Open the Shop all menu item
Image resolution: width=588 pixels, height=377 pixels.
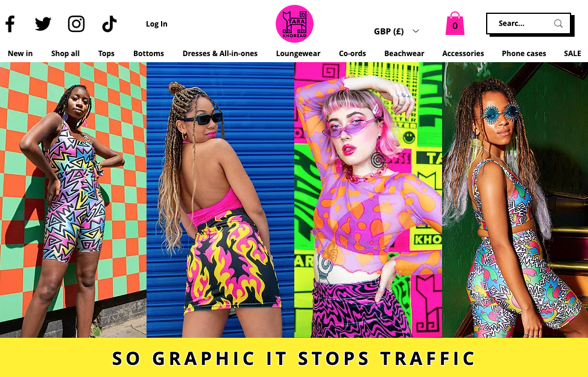coord(65,53)
